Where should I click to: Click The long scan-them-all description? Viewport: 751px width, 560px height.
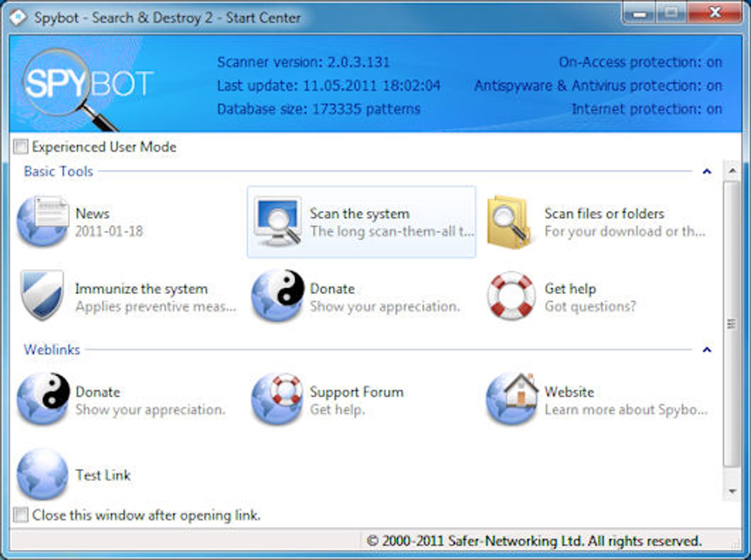(x=392, y=231)
